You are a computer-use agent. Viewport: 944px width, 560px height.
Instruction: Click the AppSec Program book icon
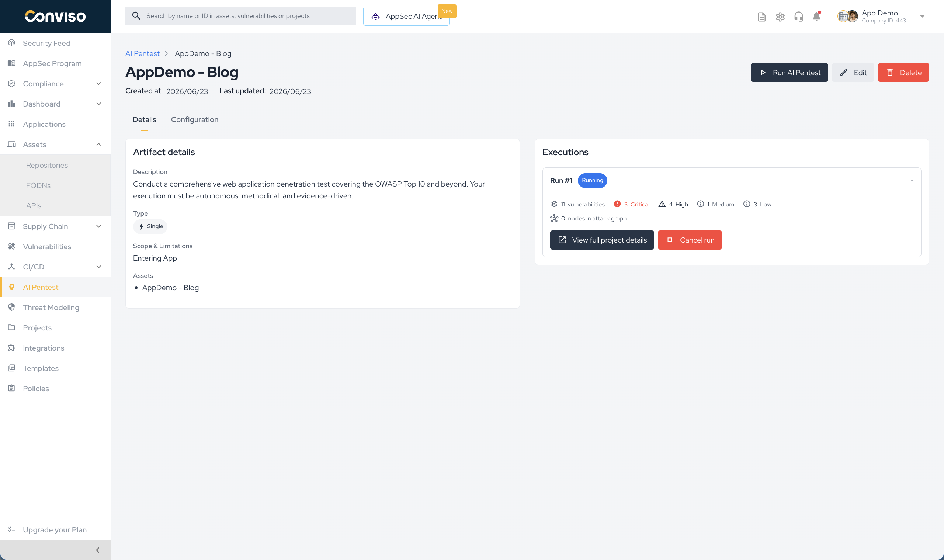coord(12,63)
